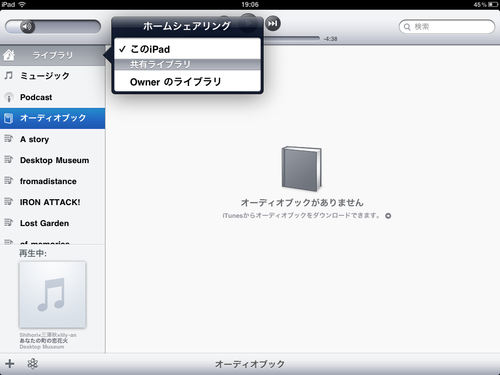This screenshot has width=500, height=375.
Task: Tap the Genius atom icon
Action: pos(32,364)
